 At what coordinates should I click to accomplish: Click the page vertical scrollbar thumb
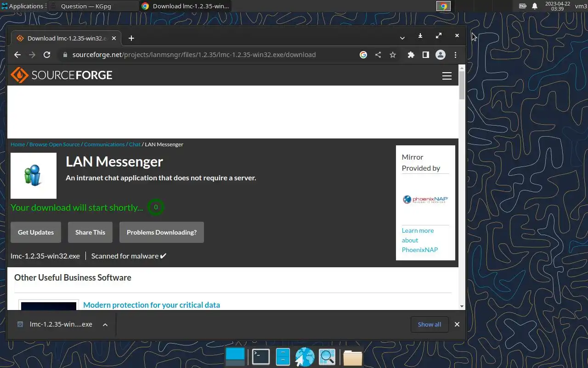click(x=462, y=85)
